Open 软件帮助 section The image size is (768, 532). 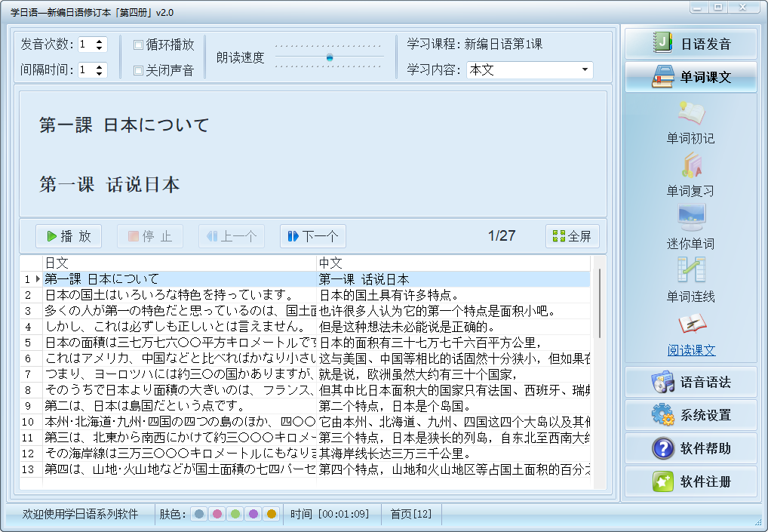tap(690, 448)
